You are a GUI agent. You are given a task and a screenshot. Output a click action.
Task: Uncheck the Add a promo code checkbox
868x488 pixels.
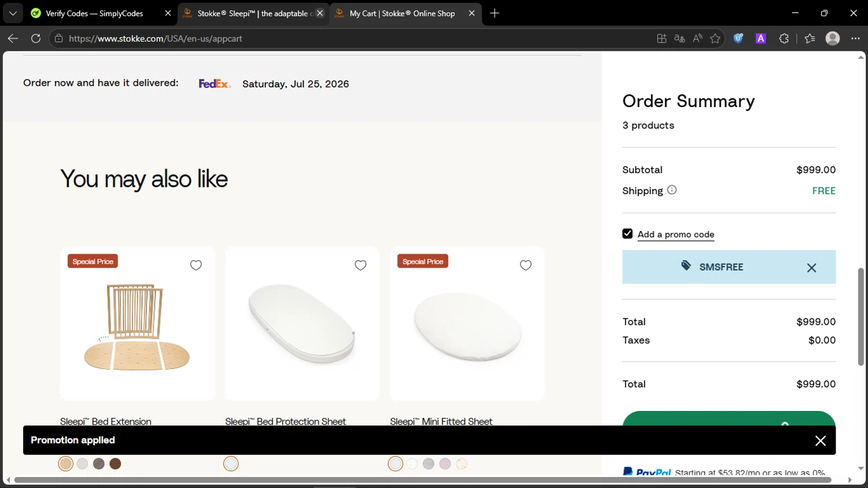click(627, 233)
